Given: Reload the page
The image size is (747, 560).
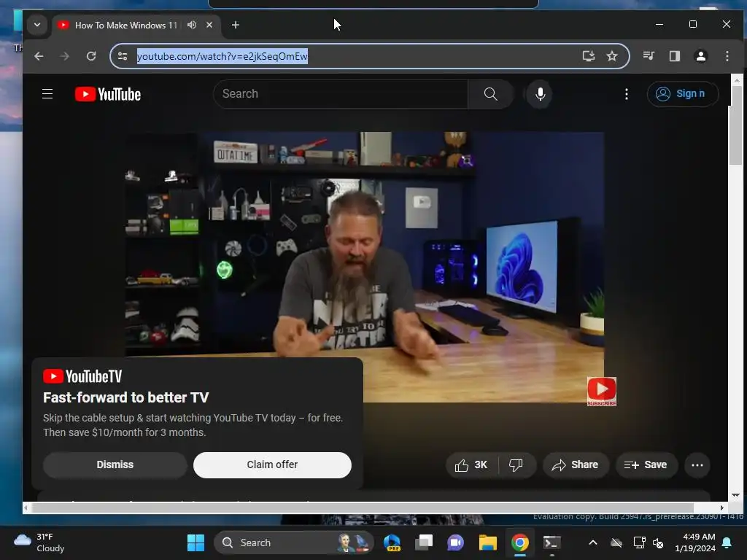Looking at the screenshot, I should [91, 56].
